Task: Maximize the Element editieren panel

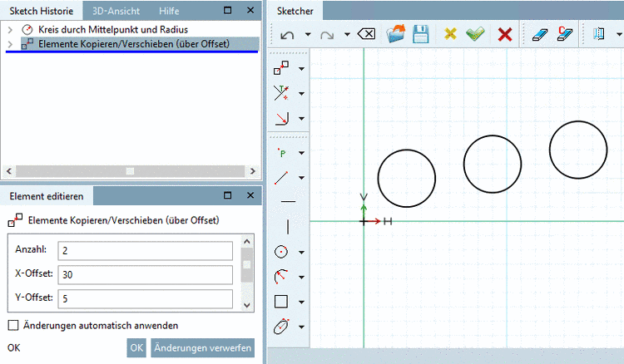Action: [x=228, y=195]
